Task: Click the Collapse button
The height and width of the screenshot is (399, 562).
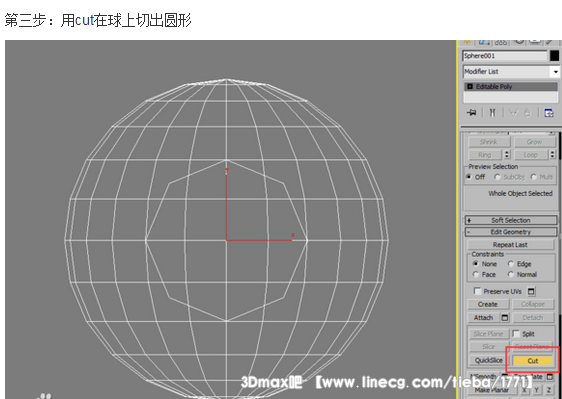Action: tap(533, 304)
